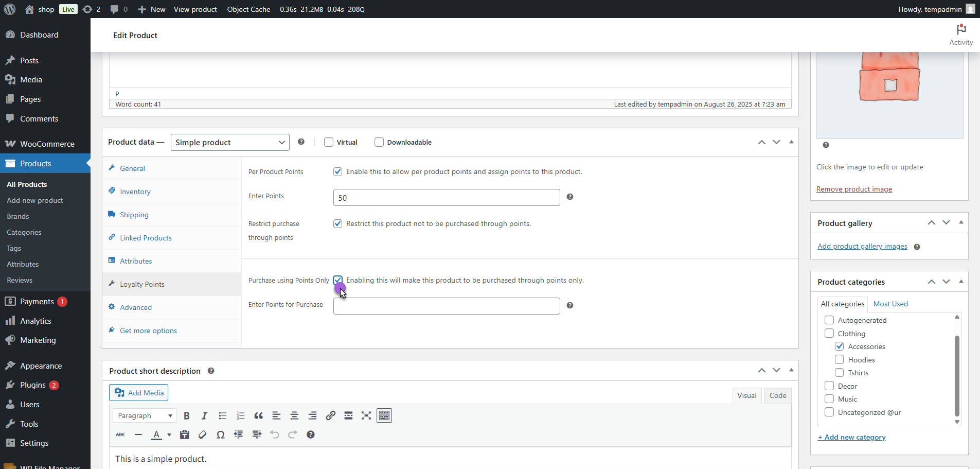Enable the Virtual product checkbox
The image size is (980, 469).
[329, 143]
